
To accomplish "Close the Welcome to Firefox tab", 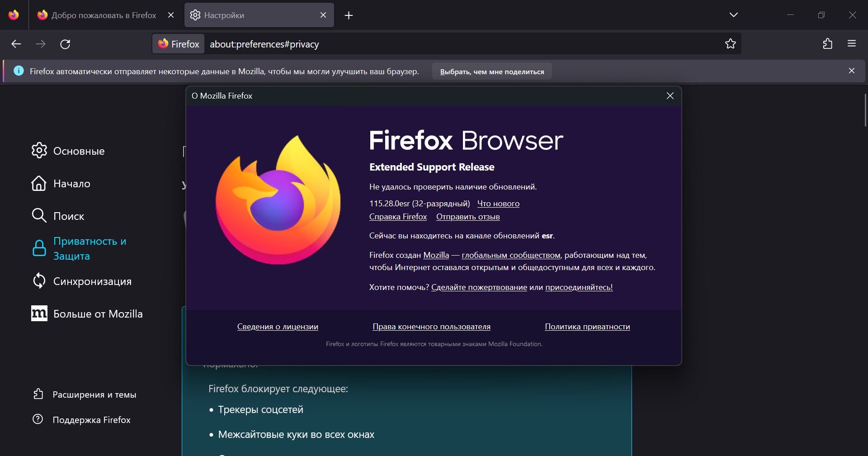I will tap(171, 15).
